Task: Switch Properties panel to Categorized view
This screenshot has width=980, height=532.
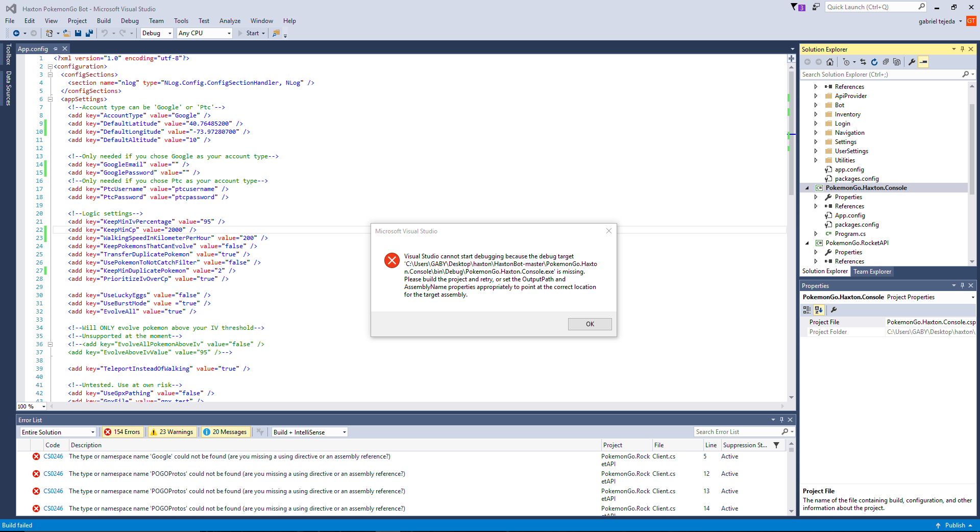Action: coord(807,309)
